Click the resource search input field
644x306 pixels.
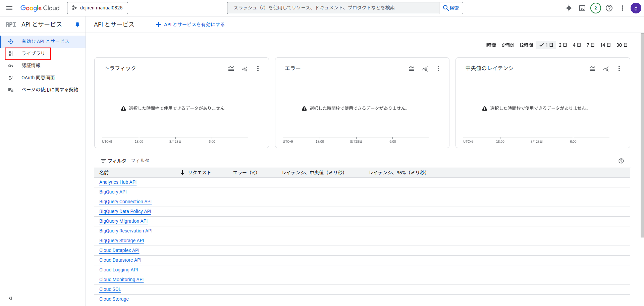(x=333, y=8)
